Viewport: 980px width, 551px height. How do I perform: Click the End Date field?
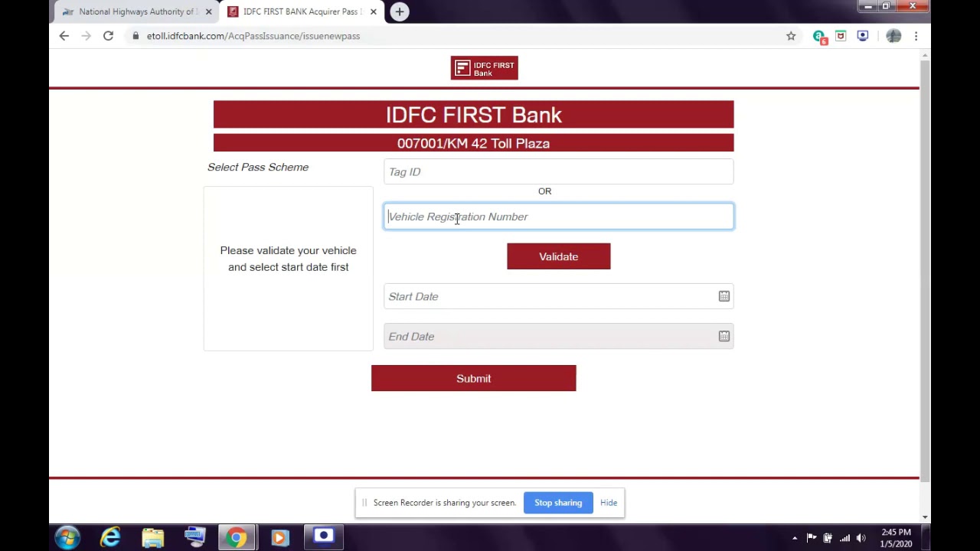(x=558, y=336)
